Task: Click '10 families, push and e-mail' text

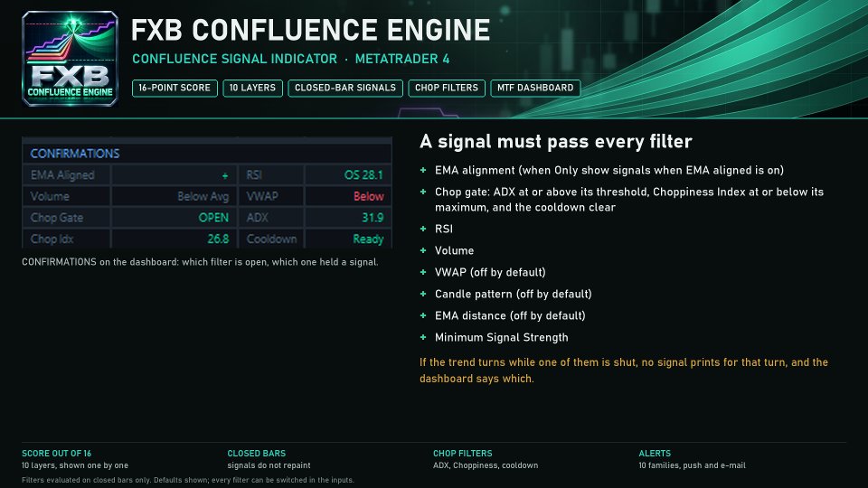Action: coord(692,465)
